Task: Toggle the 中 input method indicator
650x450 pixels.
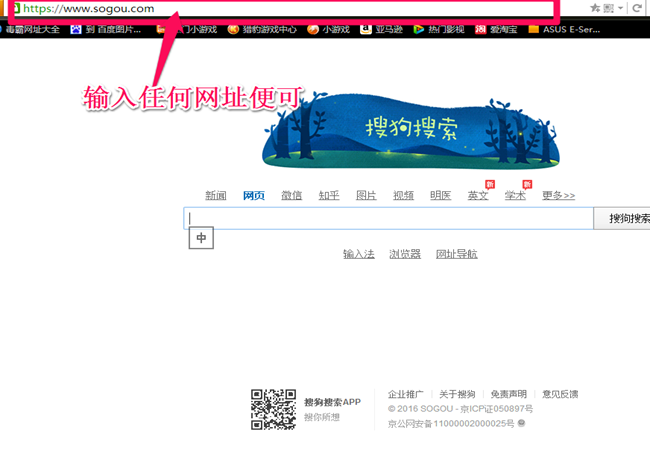Action: 201,238
